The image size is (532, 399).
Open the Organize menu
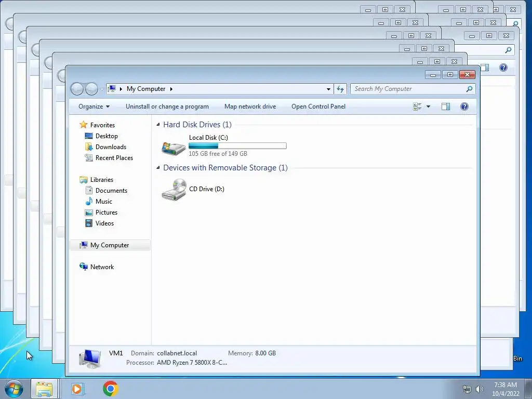click(x=94, y=107)
